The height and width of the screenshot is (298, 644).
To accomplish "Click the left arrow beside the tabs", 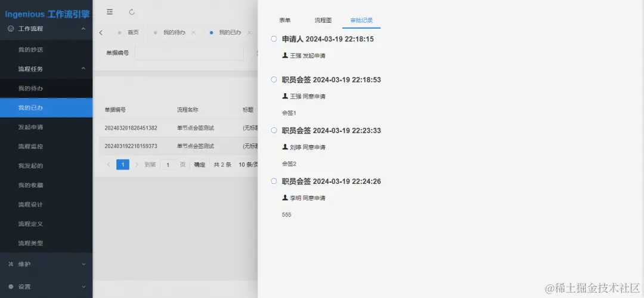I will coord(101,32).
